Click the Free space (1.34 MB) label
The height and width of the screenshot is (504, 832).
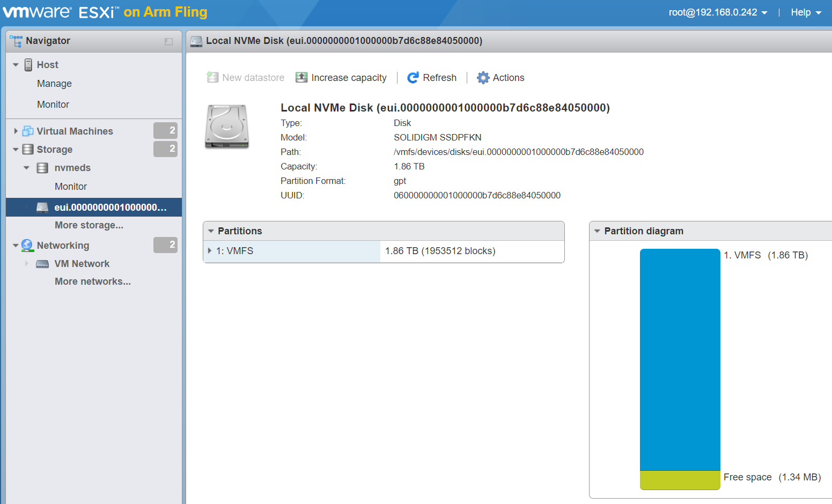coord(772,477)
